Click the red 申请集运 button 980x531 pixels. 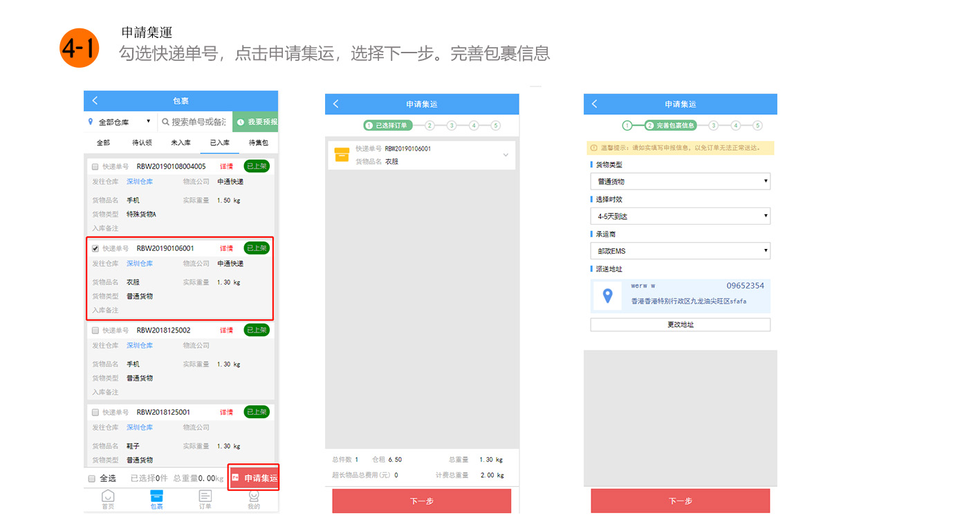254,478
